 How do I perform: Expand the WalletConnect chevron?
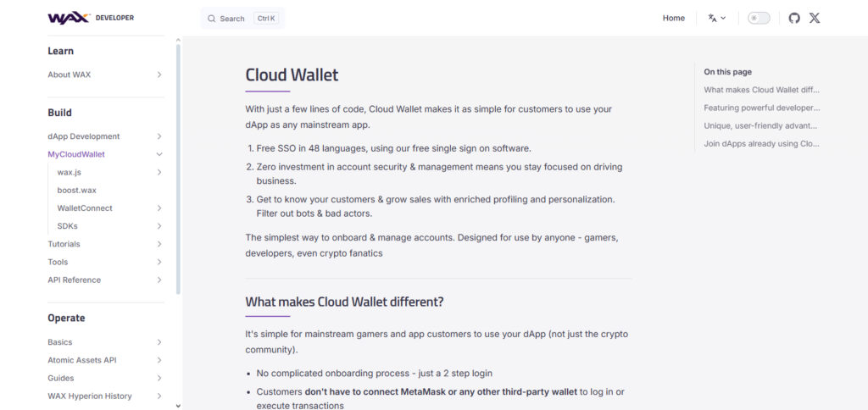(x=159, y=208)
